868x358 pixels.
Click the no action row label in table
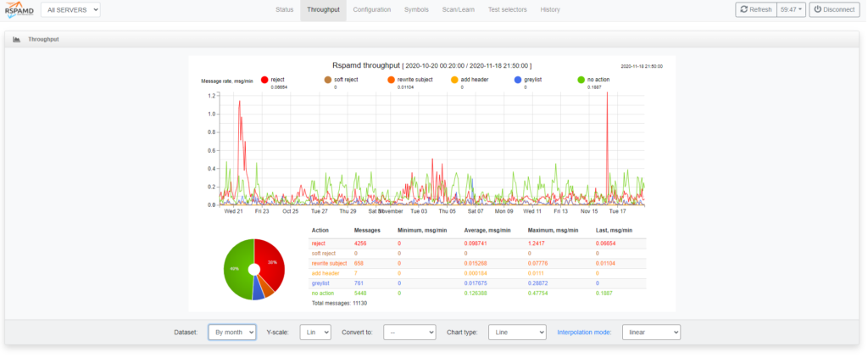[321, 294]
